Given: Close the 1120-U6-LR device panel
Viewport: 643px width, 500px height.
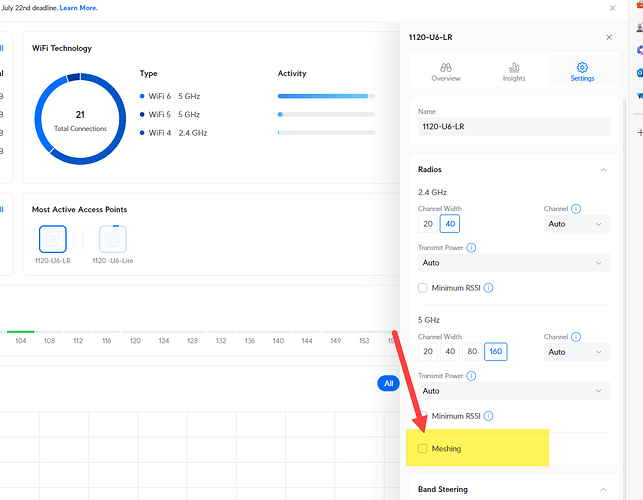Looking at the screenshot, I should (609, 37).
